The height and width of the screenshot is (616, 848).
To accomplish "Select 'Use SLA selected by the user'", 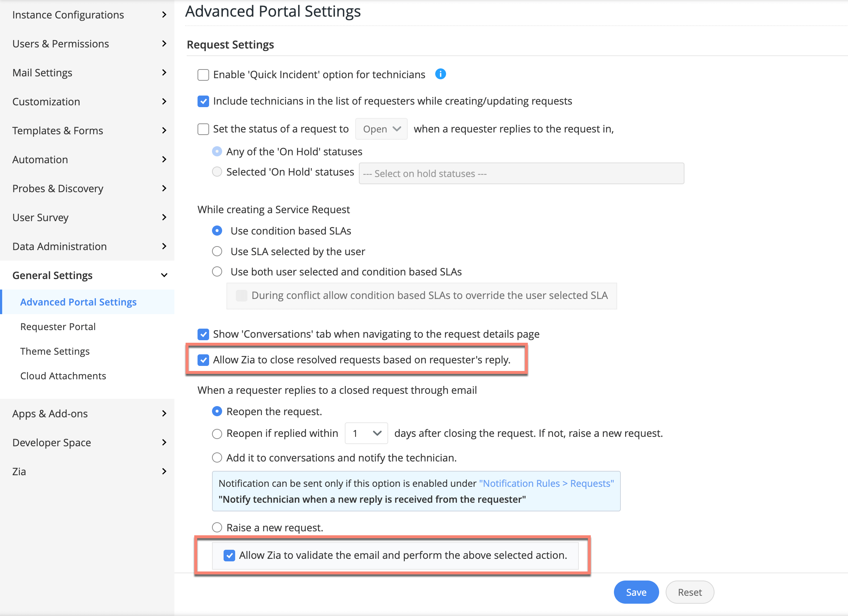I will pos(217,251).
